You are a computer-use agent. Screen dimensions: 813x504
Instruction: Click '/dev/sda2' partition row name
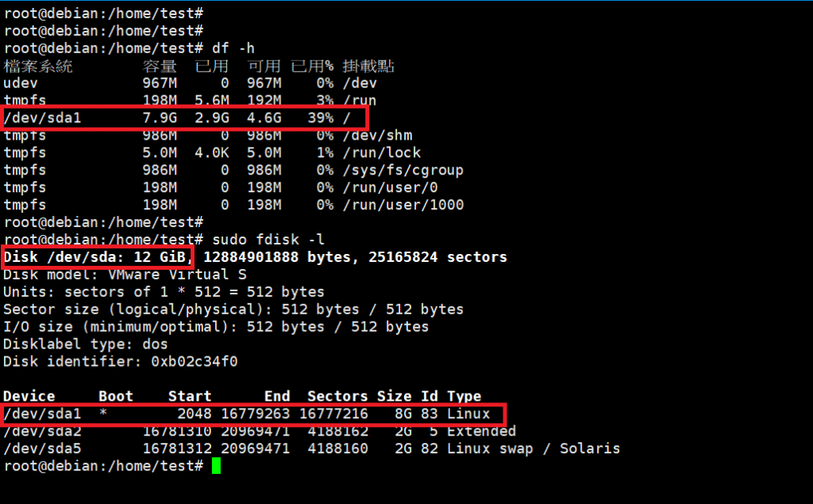point(43,432)
